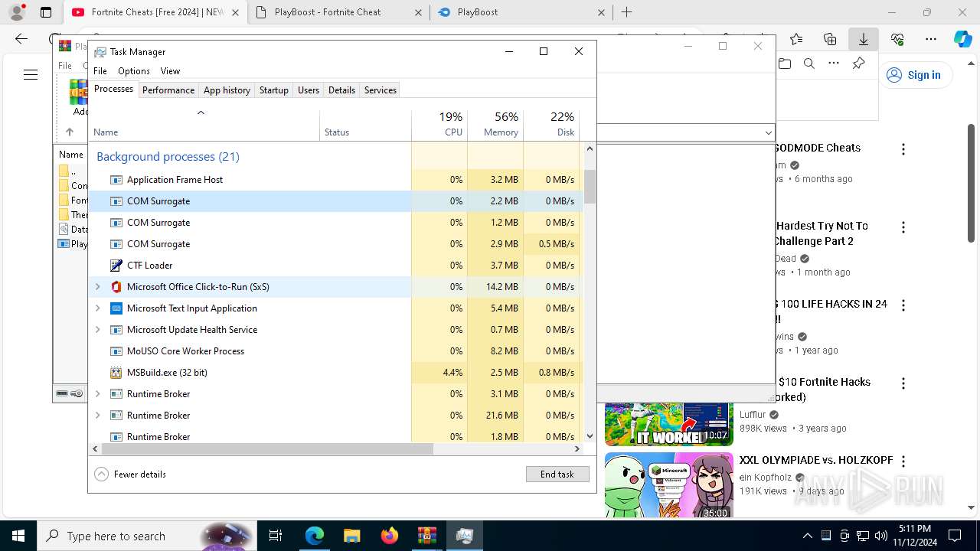Select the COM Surrogate row using 2.9 MB
This screenshot has width=980, height=551.
point(336,243)
